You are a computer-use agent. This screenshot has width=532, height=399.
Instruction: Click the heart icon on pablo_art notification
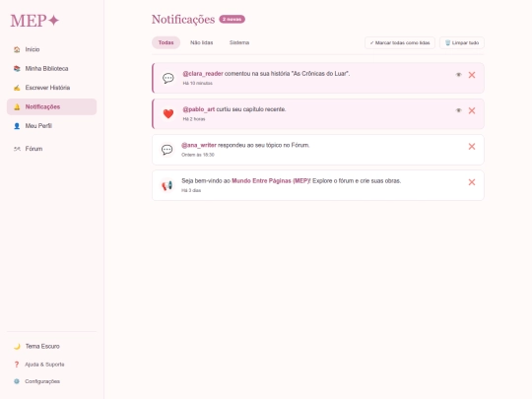(167, 113)
